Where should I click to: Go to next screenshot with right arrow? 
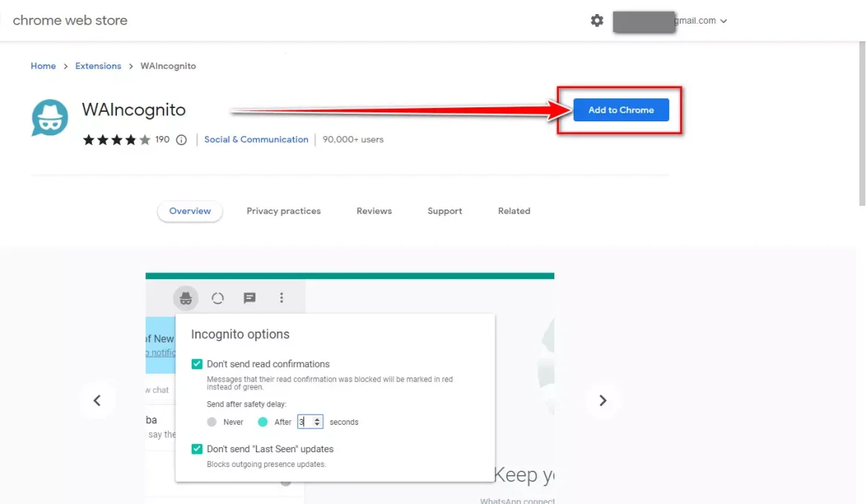click(602, 400)
